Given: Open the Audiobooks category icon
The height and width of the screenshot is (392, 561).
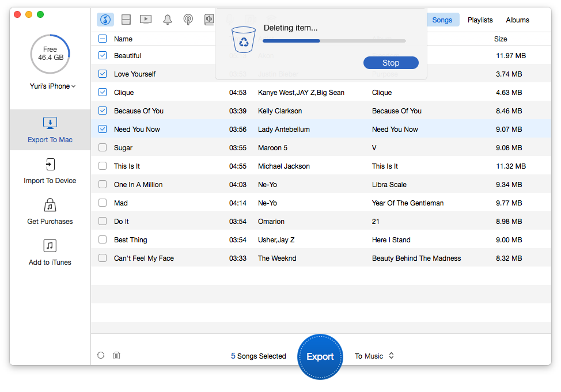Looking at the screenshot, I should (209, 20).
